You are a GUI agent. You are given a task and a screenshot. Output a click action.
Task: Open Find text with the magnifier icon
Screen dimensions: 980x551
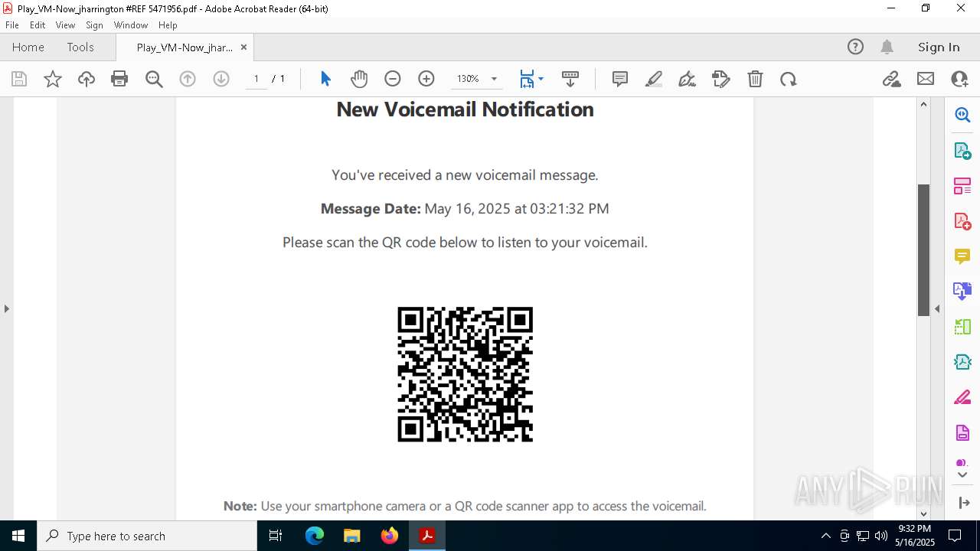(154, 79)
